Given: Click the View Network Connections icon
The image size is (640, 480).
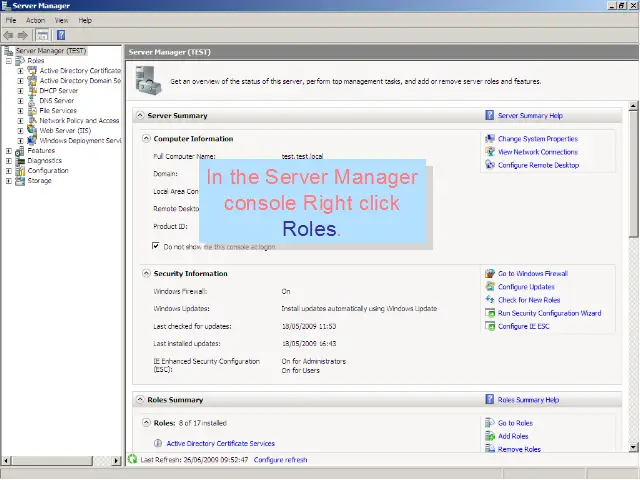Looking at the screenshot, I should click(490, 152).
